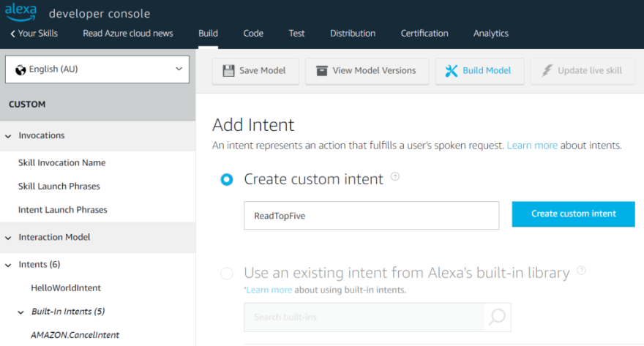This screenshot has width=644, height=346.
Task: Click the Add Intent heading
Action: pyautogui.click(x=253, y=125)
